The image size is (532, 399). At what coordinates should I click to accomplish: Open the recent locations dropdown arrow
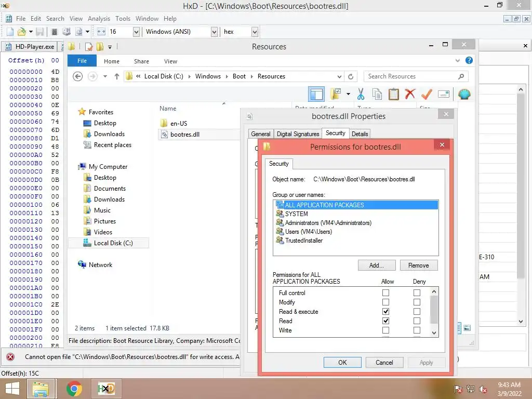coord(105,76)
